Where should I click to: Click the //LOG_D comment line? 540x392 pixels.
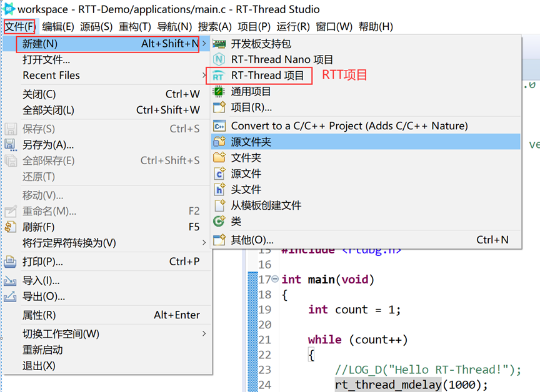point(428,370)
